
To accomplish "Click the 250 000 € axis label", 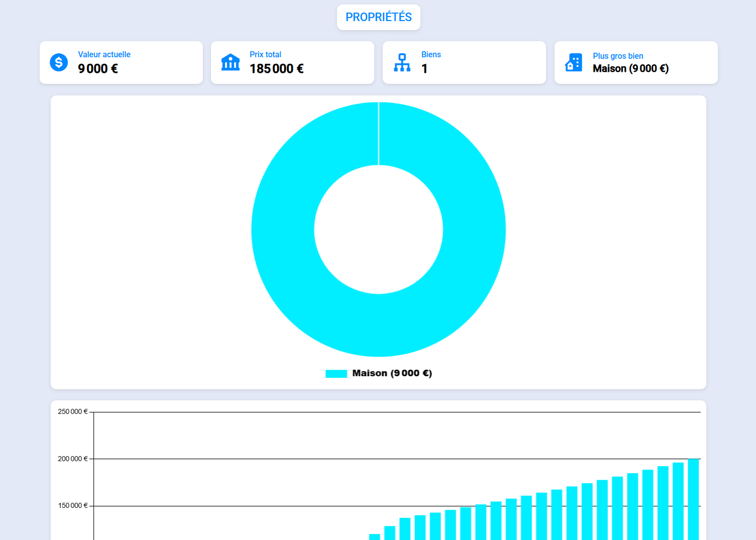I will pyautogui.click(x=73, y=411).
